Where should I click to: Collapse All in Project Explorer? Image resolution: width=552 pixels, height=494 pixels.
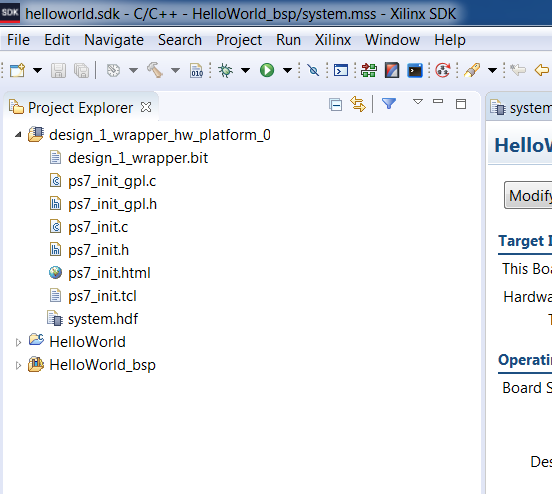[x=335, y=105]
